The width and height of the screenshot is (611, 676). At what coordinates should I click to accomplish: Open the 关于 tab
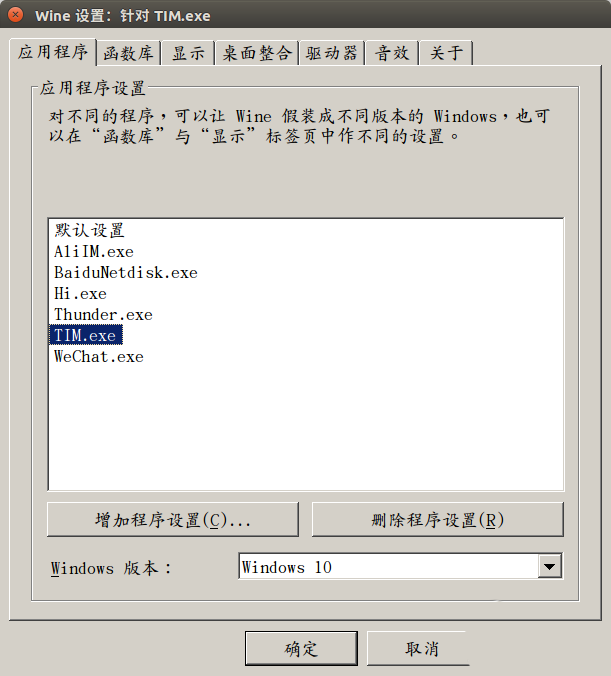[x=446, y=53]
